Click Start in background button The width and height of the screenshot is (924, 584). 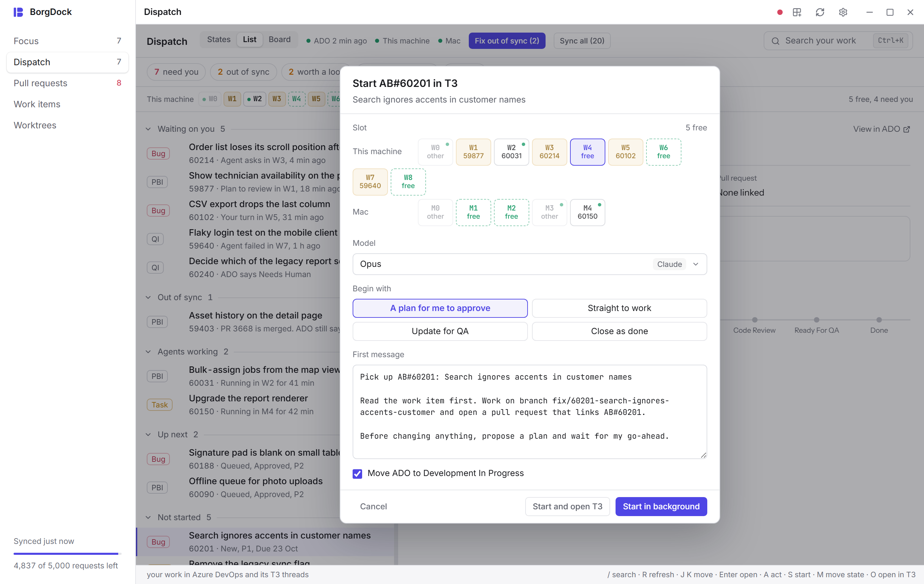[661, 507]
